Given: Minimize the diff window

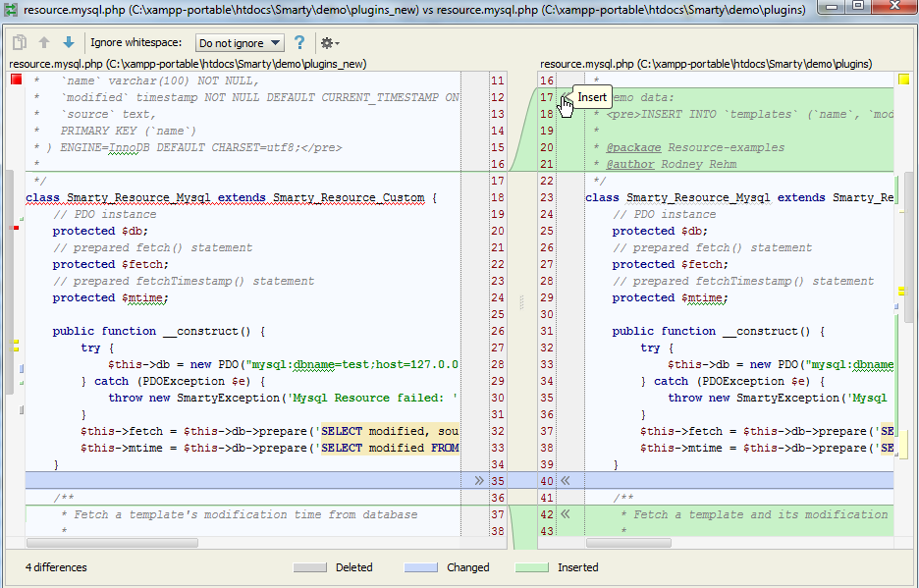Looking at the screenshot, I should 832,7.
